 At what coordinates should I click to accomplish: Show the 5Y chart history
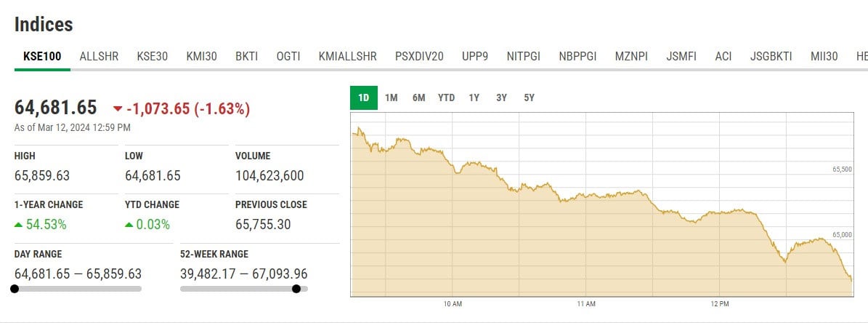[x=529, y=97]
